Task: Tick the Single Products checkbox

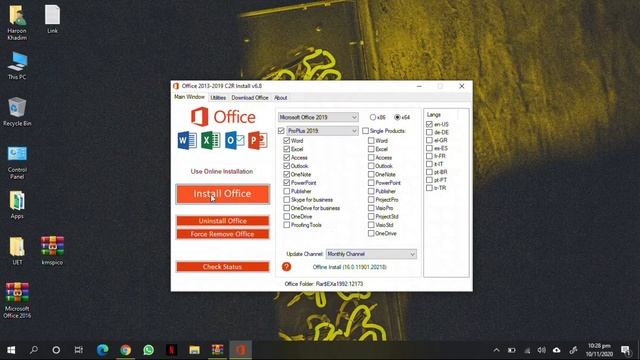Action: click(365, 131)
